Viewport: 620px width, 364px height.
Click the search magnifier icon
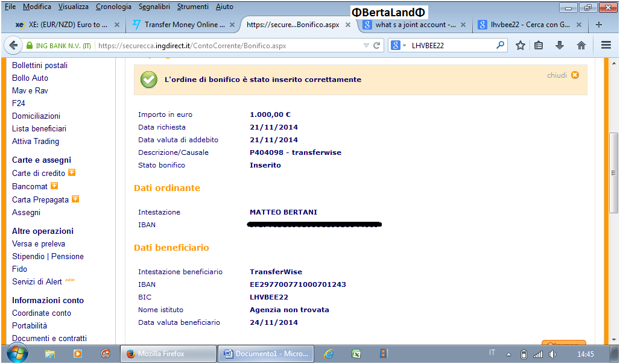[x=500, y=45]
